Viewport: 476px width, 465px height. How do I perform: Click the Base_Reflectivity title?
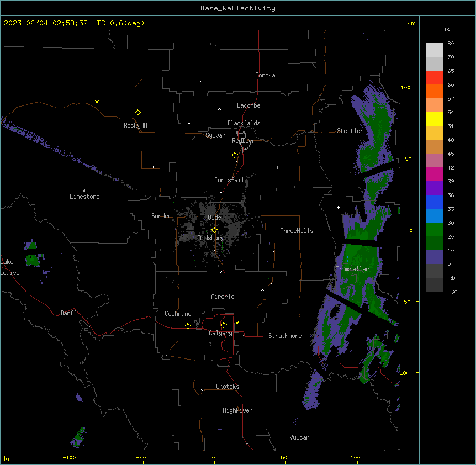click(x=238, y=8)
